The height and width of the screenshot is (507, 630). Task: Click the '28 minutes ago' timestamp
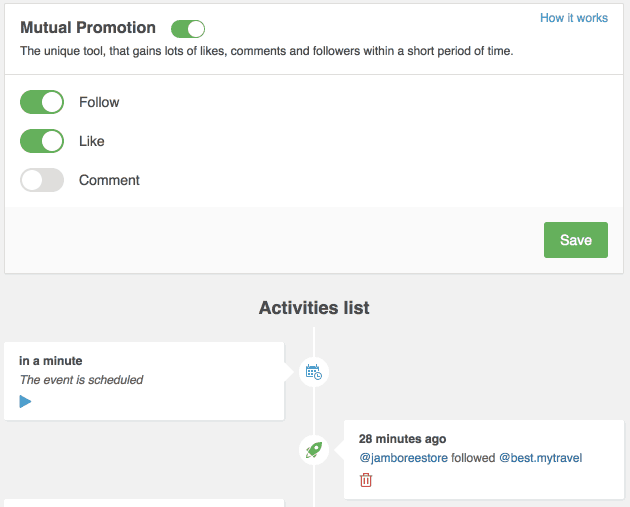click(x=402, y=439)
